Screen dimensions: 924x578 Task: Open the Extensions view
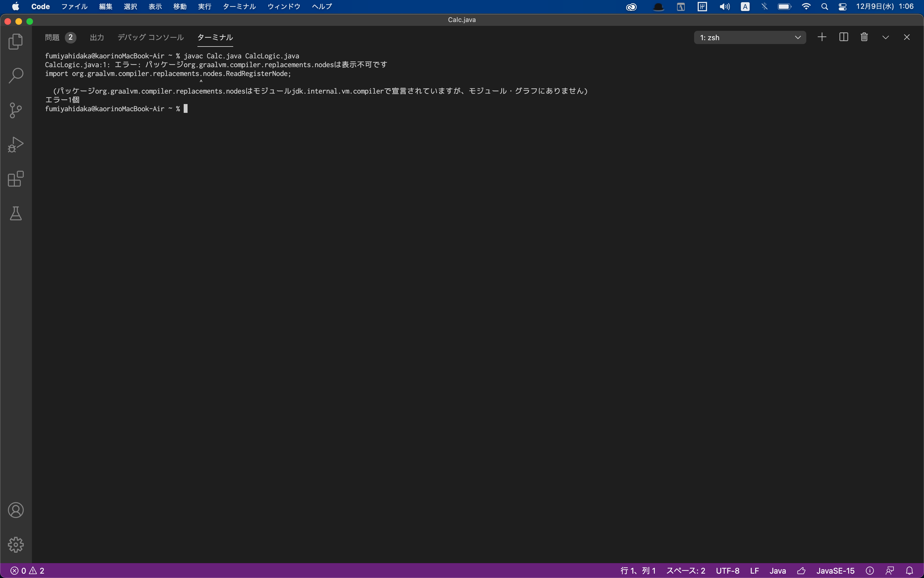[16, 179]
